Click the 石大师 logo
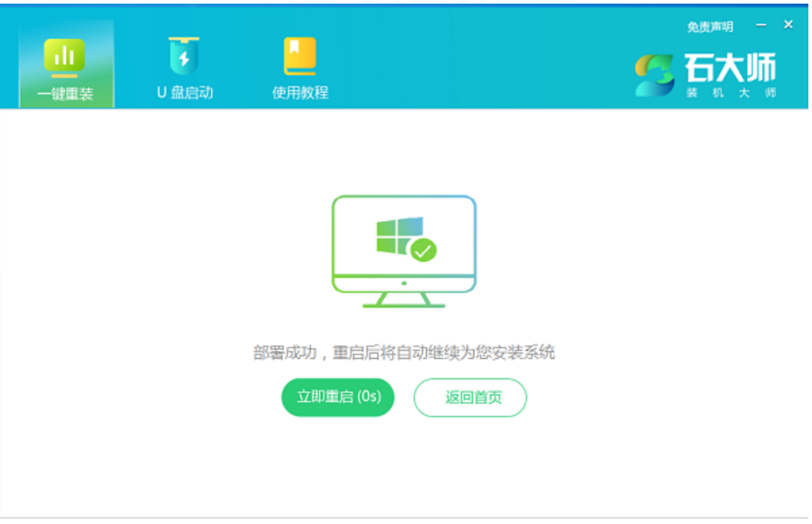812x524 pixels. click(x=706, y=76)
